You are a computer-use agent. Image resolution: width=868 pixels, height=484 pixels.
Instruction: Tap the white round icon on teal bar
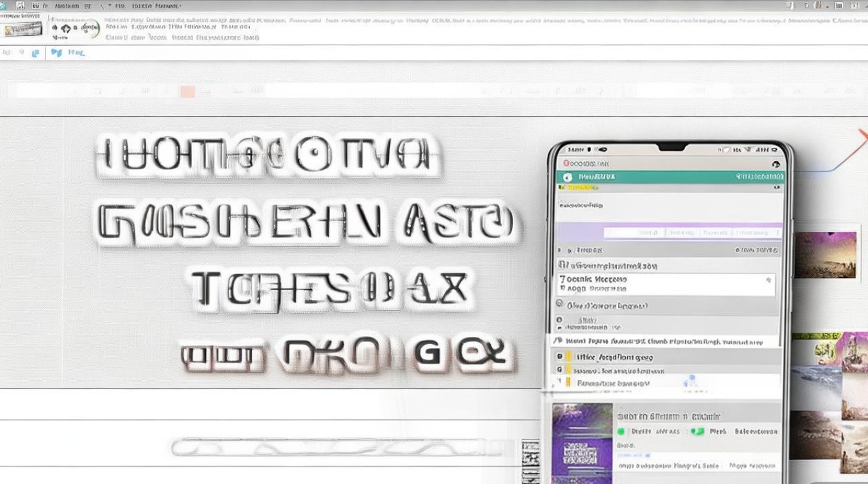click(568, 177)
